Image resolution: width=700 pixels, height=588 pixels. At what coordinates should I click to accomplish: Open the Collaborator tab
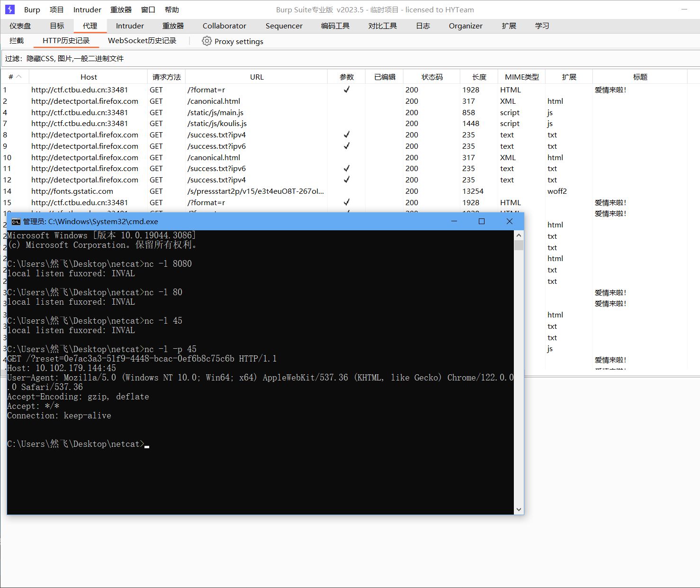point(224,26)
